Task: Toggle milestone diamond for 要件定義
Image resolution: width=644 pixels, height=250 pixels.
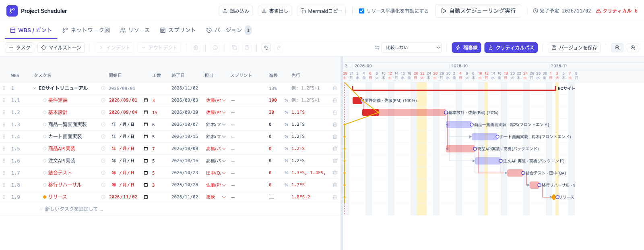Action: click(45, 100)
